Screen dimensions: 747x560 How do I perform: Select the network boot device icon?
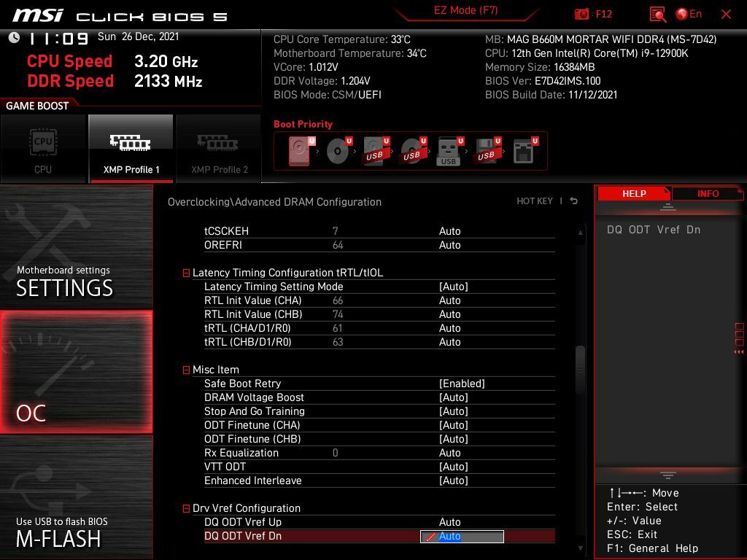click(x=523, y=151)
